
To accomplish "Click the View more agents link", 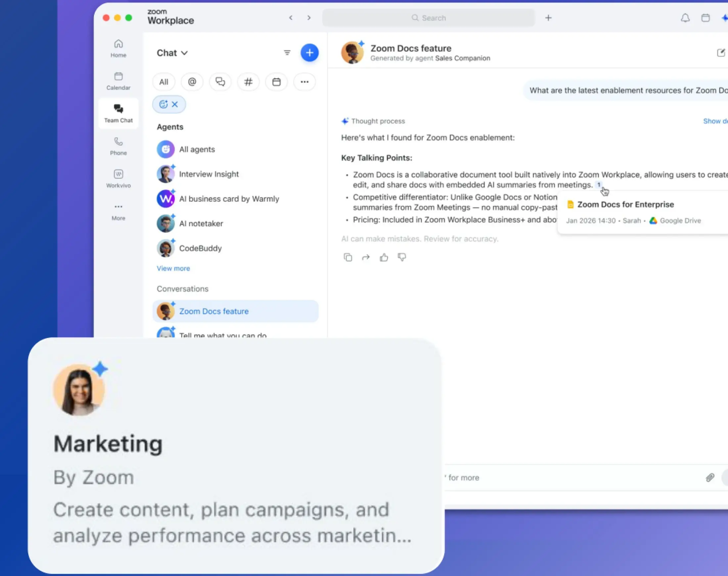I will 173,268.
